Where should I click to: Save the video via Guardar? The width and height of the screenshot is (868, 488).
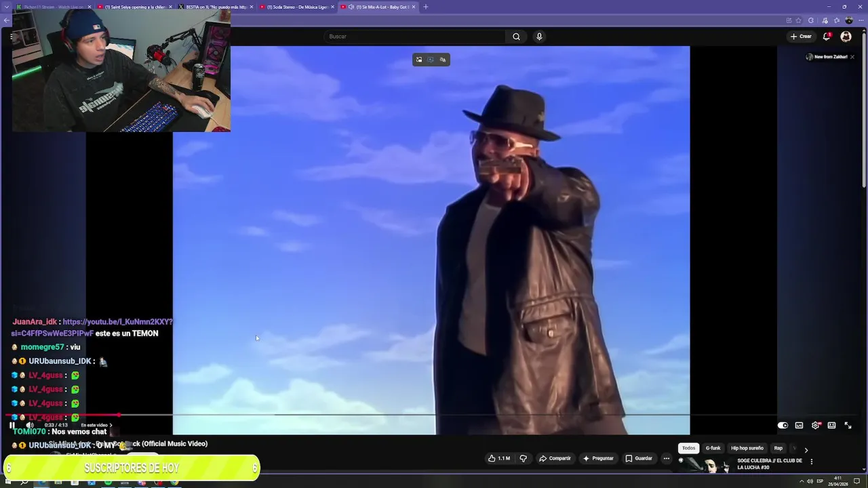tap(639, 458)
